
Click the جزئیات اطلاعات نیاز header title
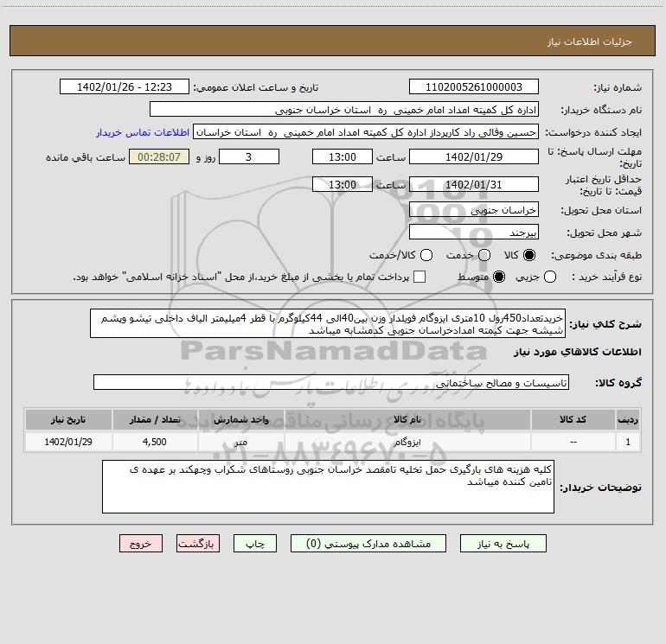pos(590,41)
